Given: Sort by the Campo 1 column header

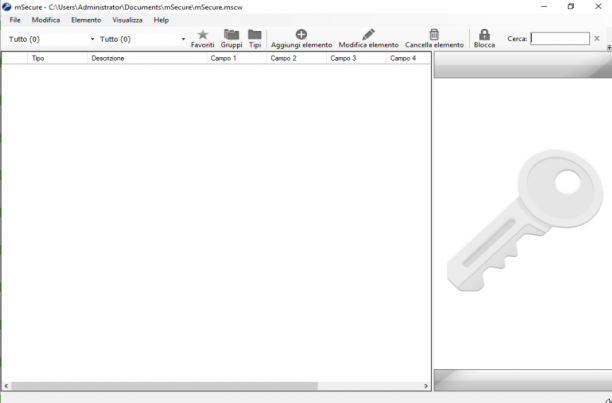Looking at the screenshot, I should (x=237, y=58).
